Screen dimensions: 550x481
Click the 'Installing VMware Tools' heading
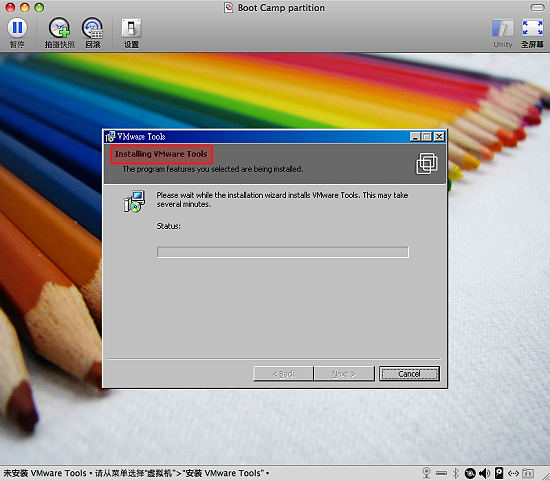coord(161,154)
